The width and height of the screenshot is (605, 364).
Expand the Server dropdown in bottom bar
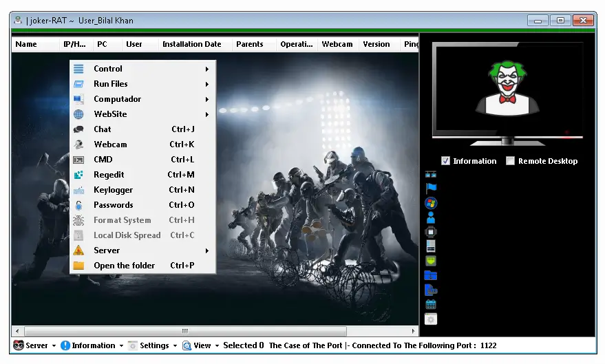(x=34, y=345)
